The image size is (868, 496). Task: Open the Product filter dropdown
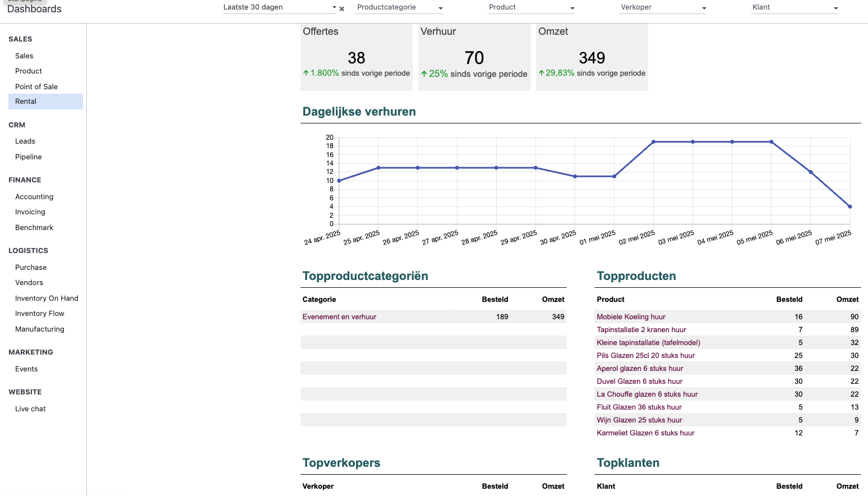(531, 7)
